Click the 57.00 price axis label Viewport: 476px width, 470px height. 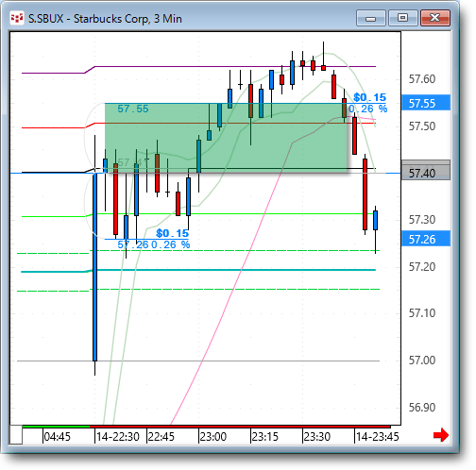click(x=422, y=361)
